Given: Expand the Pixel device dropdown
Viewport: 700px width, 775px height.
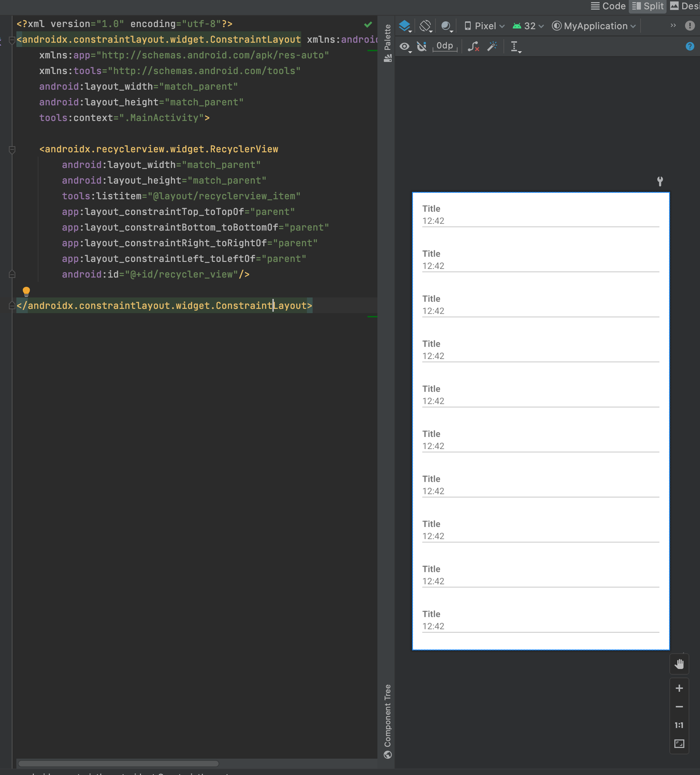Looking at the screenshot, I should (x=483, y=26).
